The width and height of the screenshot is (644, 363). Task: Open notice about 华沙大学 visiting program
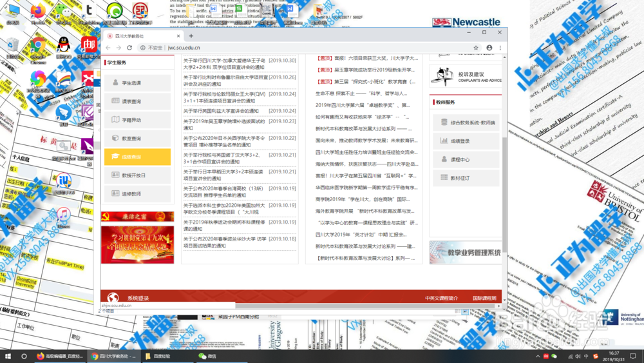[225, 242]
